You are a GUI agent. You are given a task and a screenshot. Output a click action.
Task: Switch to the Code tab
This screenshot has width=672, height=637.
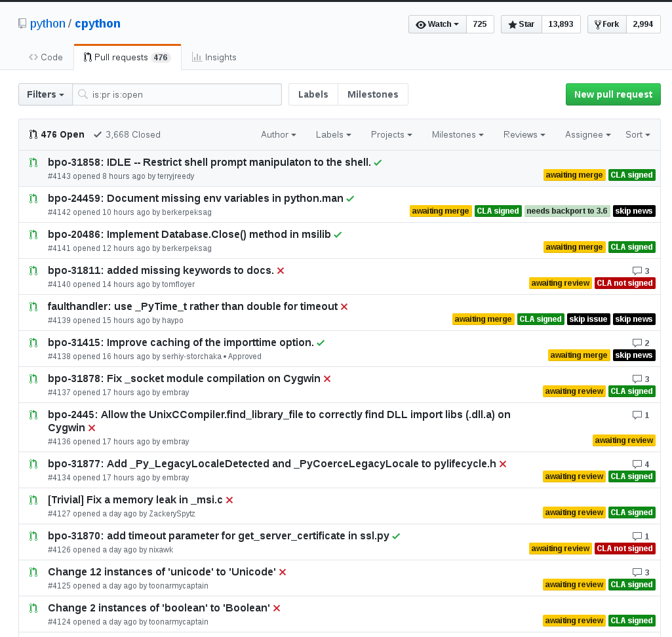point(46,57)
